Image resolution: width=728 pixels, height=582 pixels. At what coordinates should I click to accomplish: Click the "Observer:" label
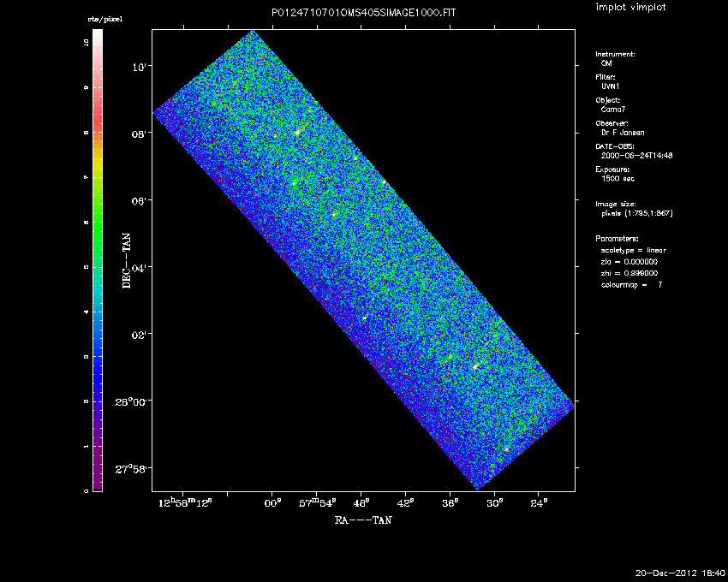[x=612, y=123]
